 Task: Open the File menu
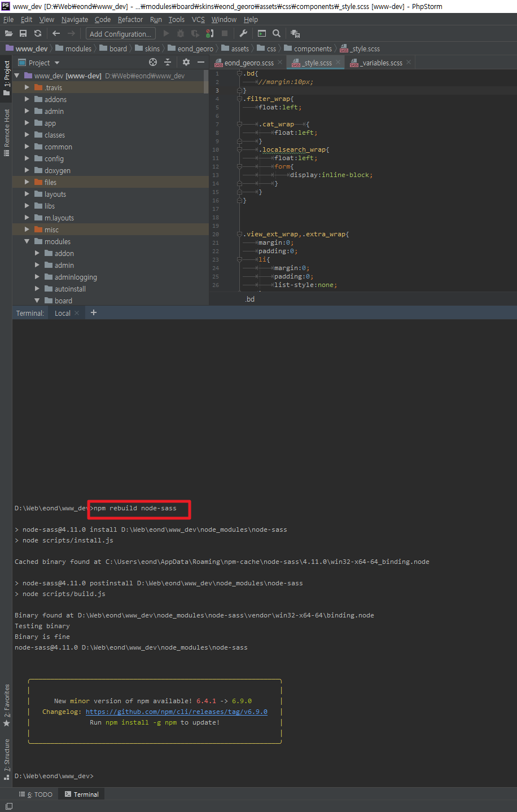tap(8, 19)
